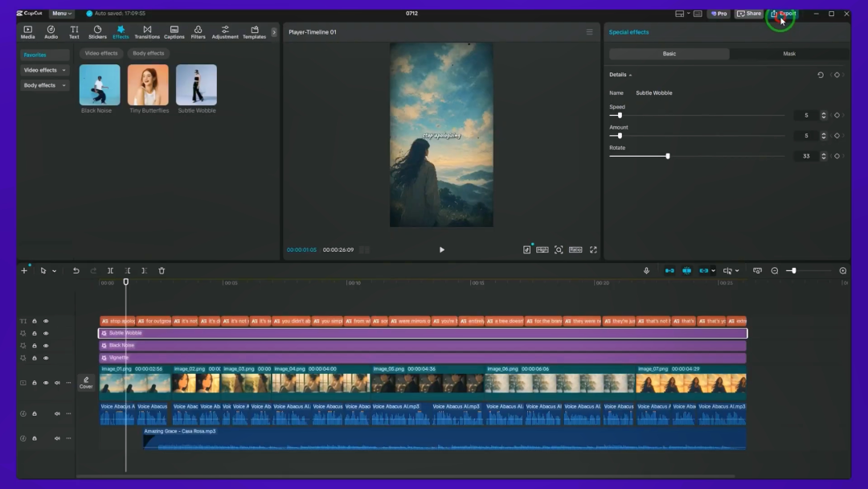Open the Transitions panel
Image resolution: width=868 pixels, height=489 pixels.
[x=147, y=32]
